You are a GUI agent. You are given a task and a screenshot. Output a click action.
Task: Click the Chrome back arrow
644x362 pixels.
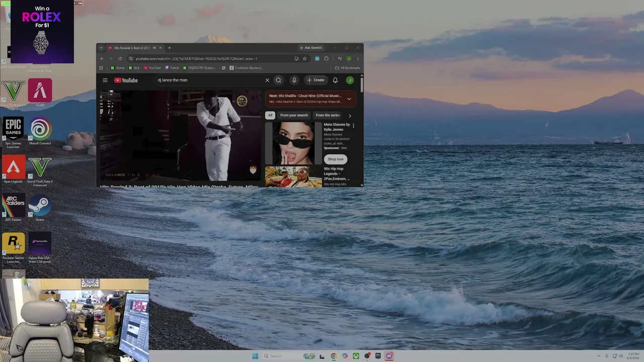pyautogui.click(x=102, y=58)
